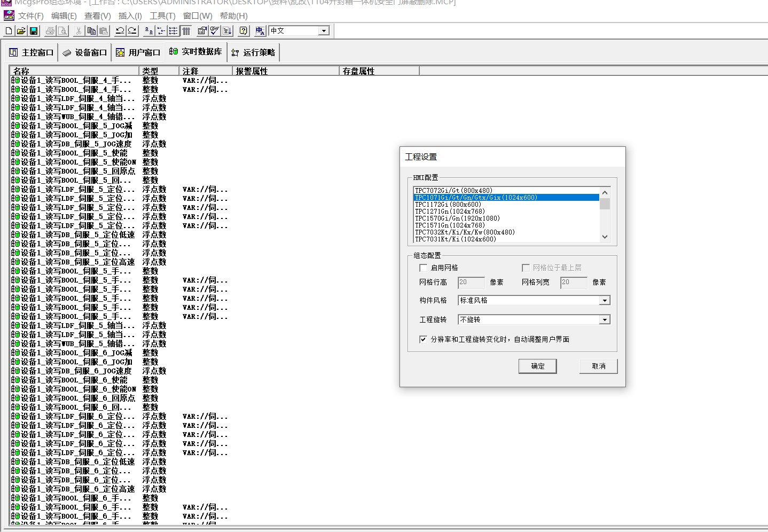Uncheck the auto-adjust user interface checkbox
Viewport: 768px width, 532px height.
tap(424, 339)
